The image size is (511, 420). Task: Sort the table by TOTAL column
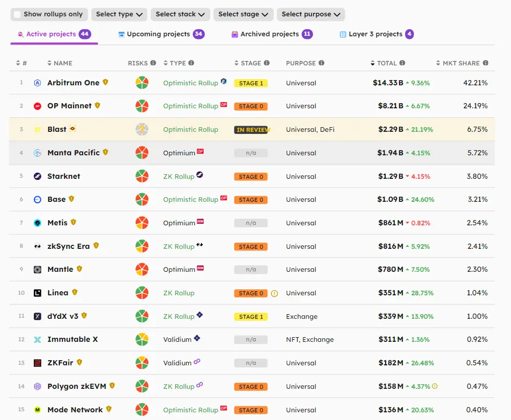click(x=387, y=63)
